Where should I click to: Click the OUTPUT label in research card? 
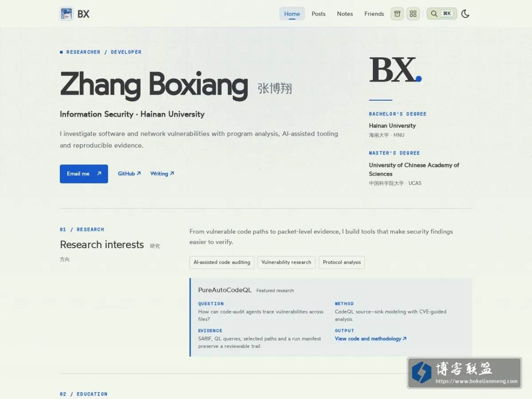tap(344, 331)
